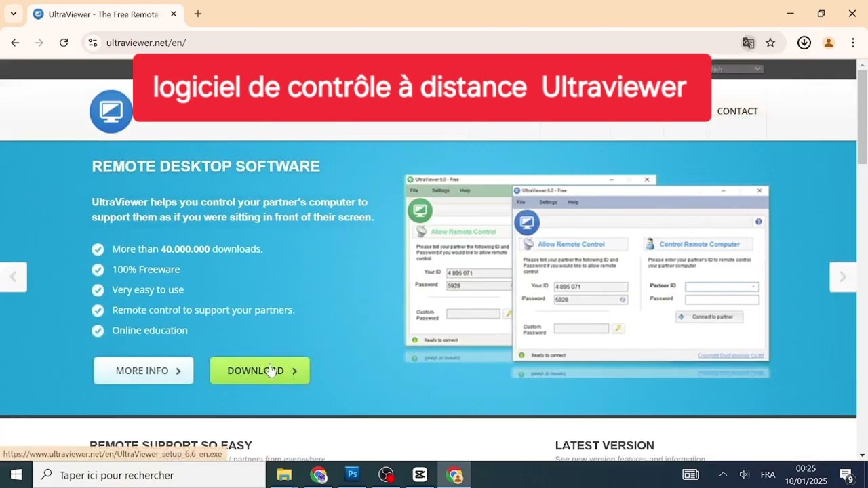Viewport: 868px width, 488px height.
Task: Click the browser forward arrow
Action: pyautogui.click(x=39, y=43)
